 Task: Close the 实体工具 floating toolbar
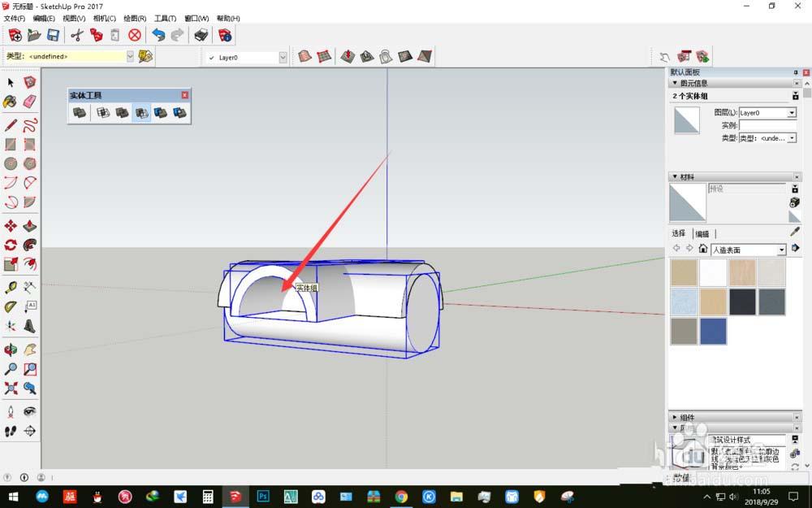pyautogui.click(x=184, y=95)
